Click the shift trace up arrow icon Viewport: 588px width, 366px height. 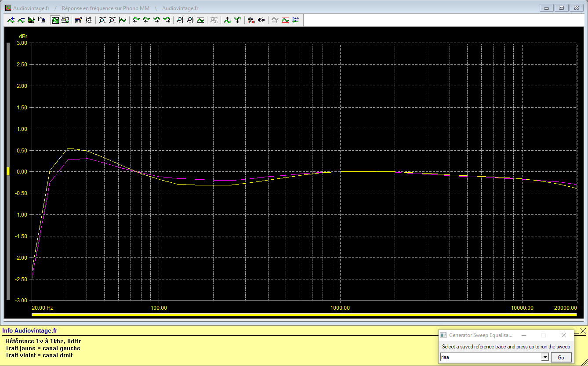(228, 20)
